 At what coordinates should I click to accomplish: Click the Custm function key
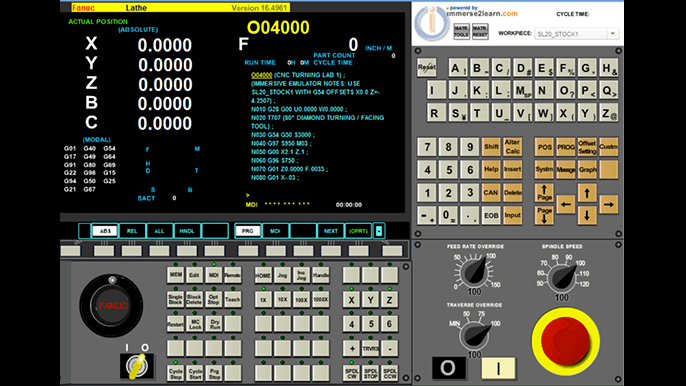coord(609,147)
